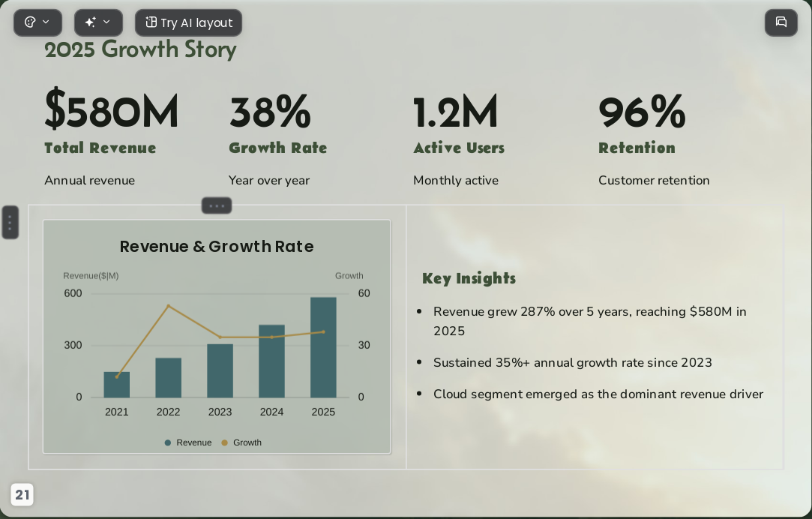The image size is (812, 519).
Task: Select the 1.2M stat value
Action: pos(456,111)
